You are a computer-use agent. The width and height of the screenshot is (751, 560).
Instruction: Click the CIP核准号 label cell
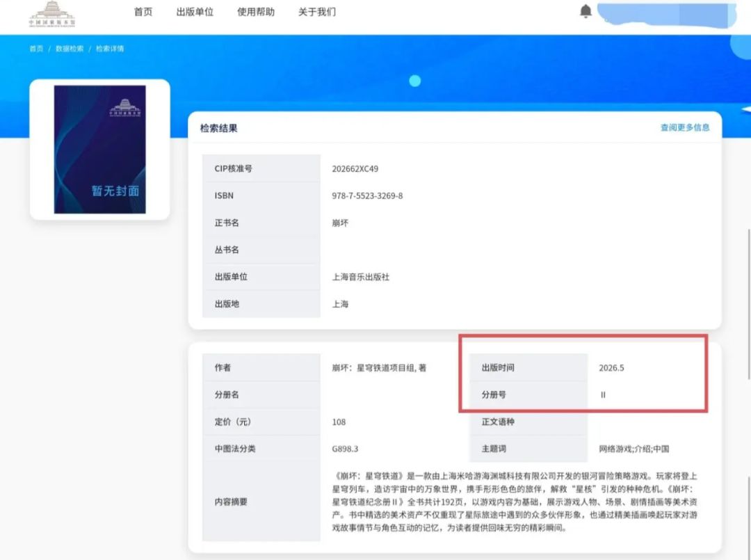pyautogui.click(x=261, y=168)
